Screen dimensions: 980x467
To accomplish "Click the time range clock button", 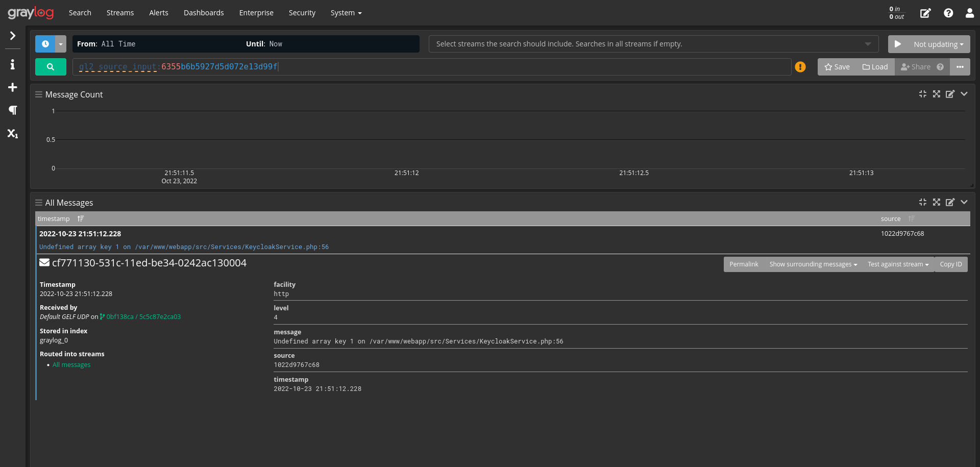I will pos(45,44).
